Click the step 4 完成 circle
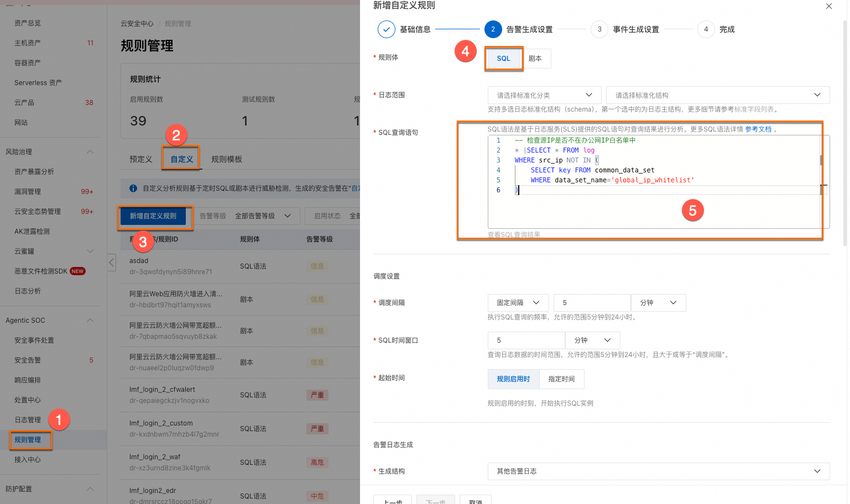Image resolution: width=850 pixels, height=504 pixels. (x=706, y=29)
